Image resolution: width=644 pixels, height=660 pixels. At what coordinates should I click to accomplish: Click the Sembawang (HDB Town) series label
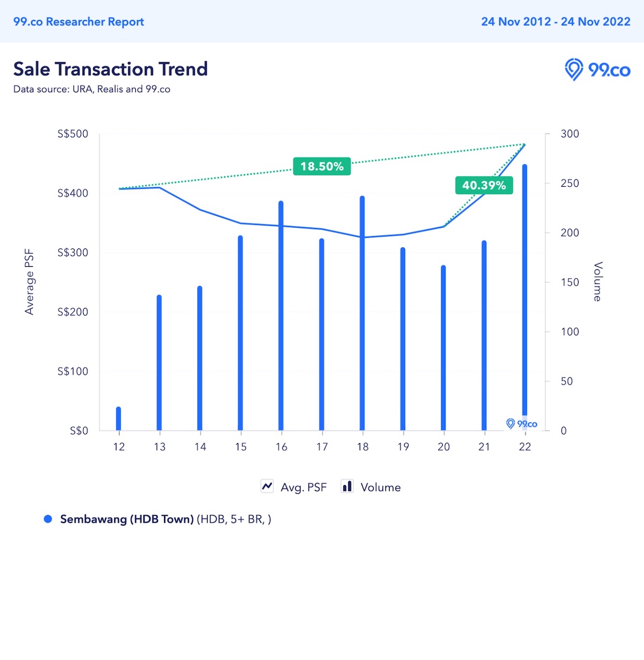127,519
